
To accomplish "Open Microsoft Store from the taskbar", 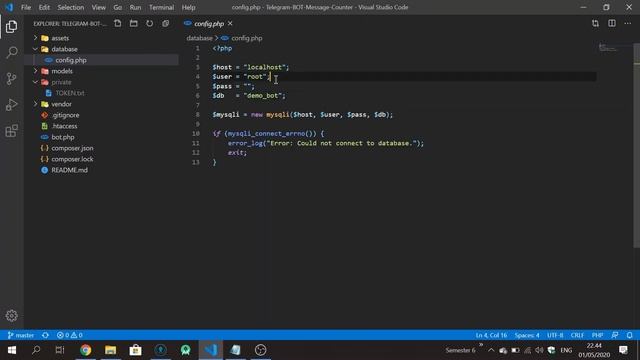I will tap(136, 350).
